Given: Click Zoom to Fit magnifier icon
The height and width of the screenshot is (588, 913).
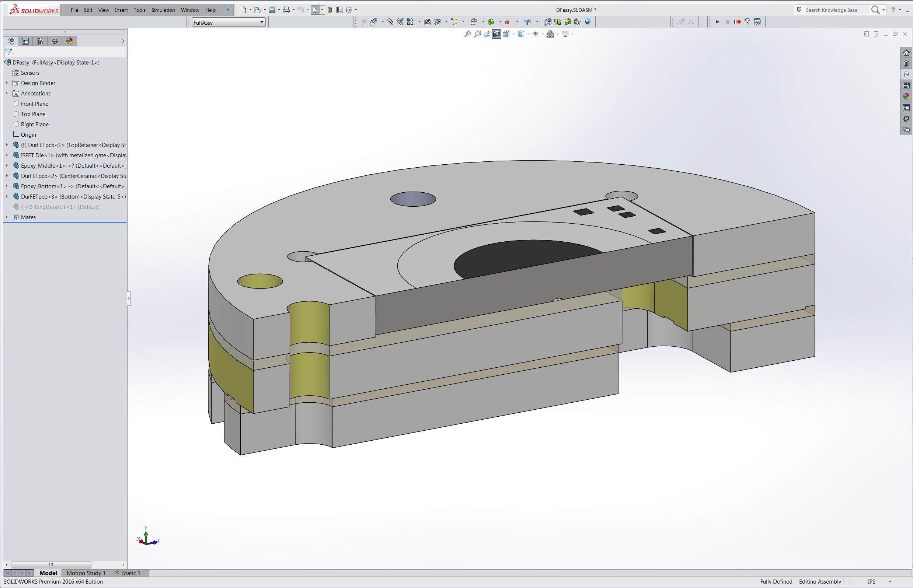Looking at the screenshot, I should point(467,34).
